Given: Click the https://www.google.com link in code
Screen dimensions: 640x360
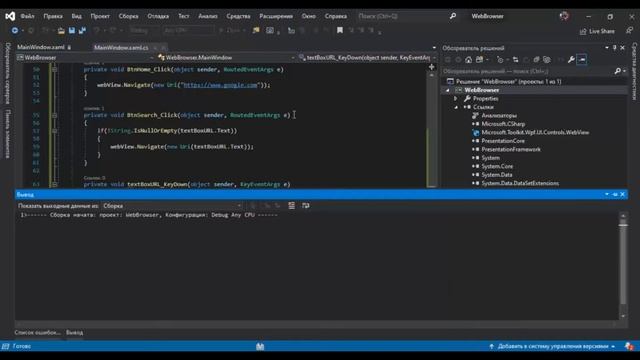Looking at the screenshot, I should click(x=220, y=85).
